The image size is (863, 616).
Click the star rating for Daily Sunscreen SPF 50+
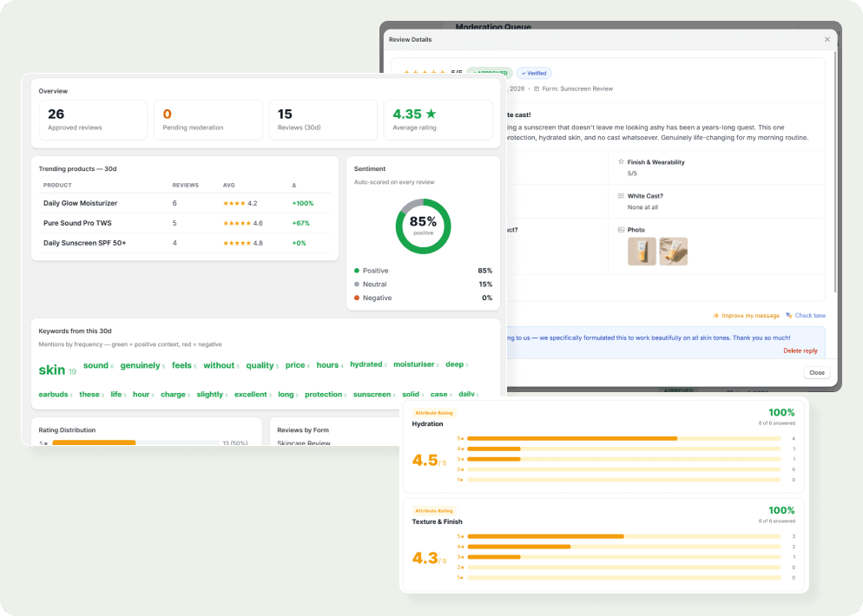coord(237,243)
